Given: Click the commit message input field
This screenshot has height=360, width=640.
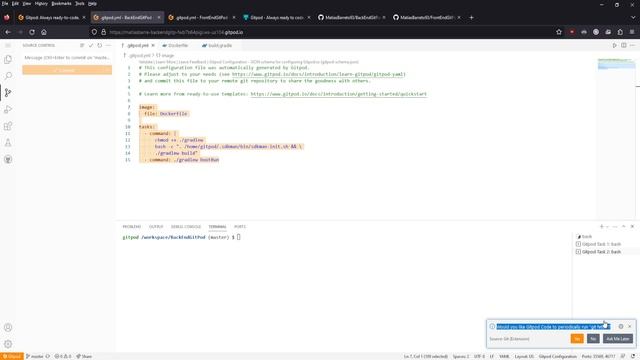Looking at the screenshot, I should [67, 58].
